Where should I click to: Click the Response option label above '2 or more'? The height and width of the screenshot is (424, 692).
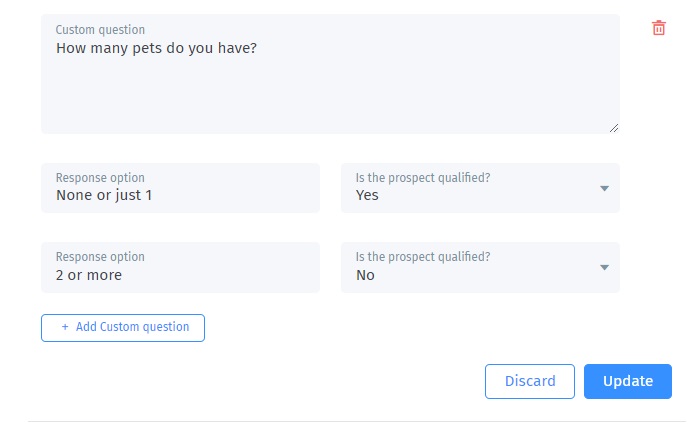[x=100, y=257]
